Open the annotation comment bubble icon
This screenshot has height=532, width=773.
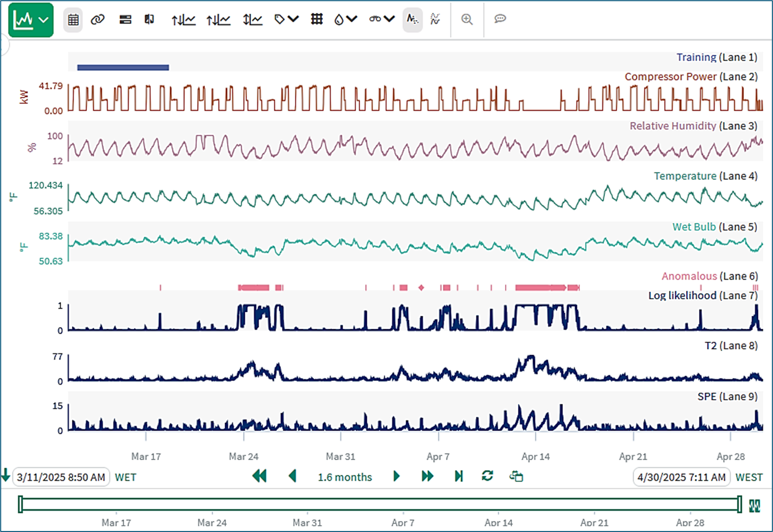[500, 19]
